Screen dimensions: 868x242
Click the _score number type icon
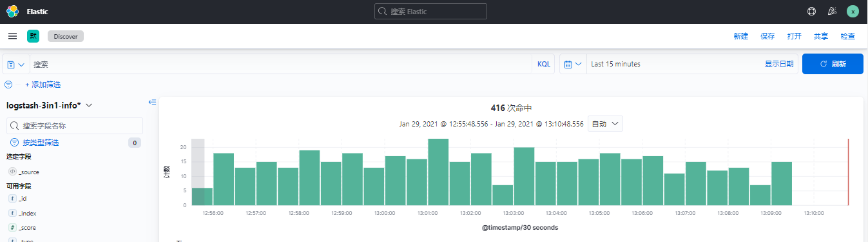pyautogui.click(x=12, y=228)
